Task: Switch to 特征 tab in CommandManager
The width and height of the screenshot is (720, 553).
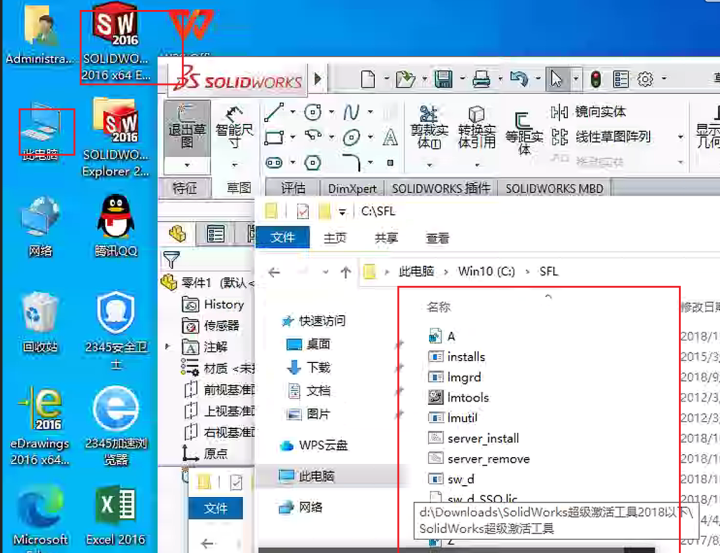Action: [184, 188]
